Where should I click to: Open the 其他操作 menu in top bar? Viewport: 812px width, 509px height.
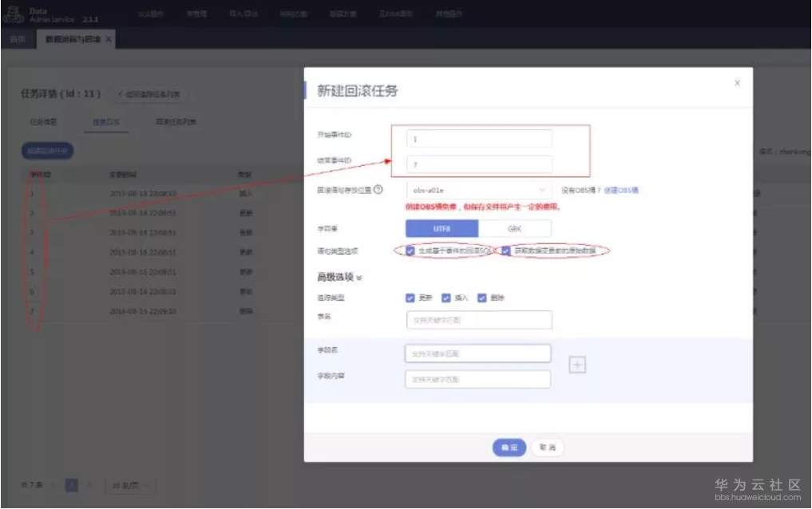(449, 14)
